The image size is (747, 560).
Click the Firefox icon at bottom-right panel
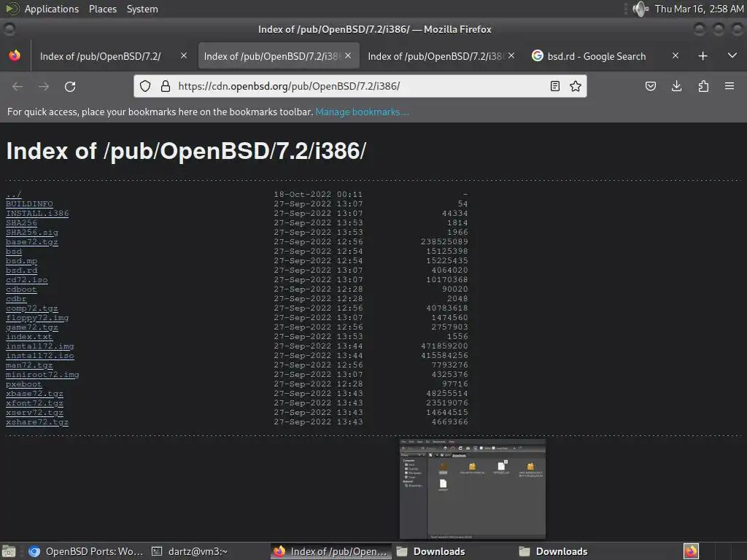pos(691,551)
